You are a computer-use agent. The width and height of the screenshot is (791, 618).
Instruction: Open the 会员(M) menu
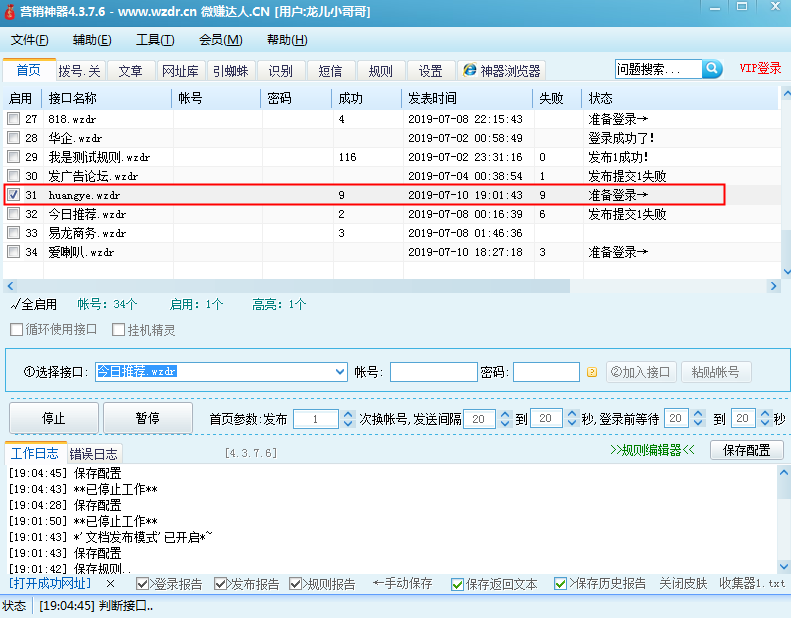coord(220,40)
